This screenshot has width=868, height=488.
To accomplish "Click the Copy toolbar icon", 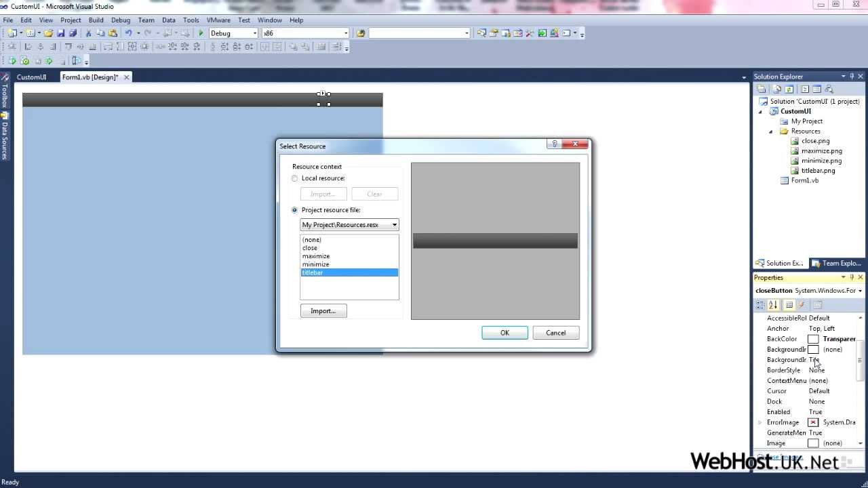I will point(100,33).
